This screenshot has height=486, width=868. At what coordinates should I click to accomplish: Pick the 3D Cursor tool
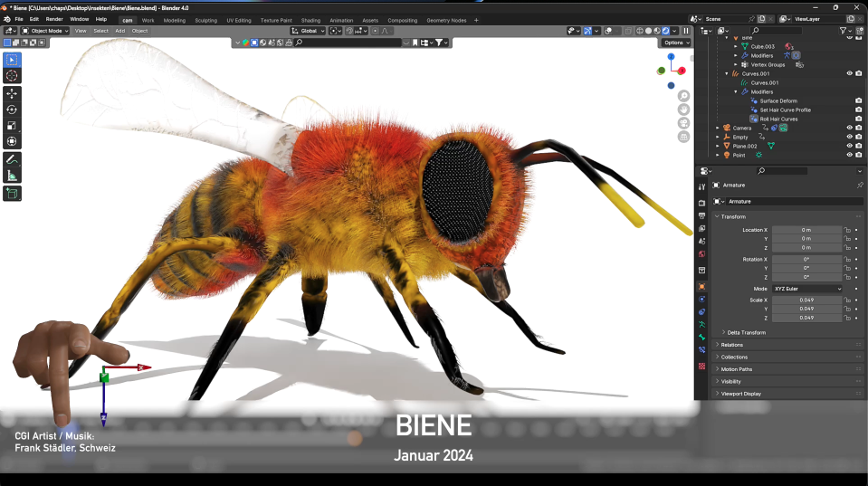tap(12, 76)
